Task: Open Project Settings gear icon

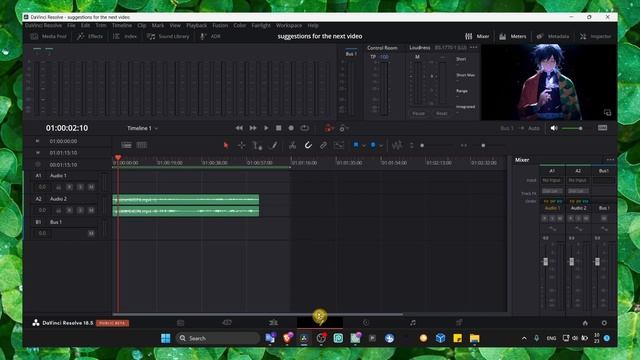Action: 604,323
